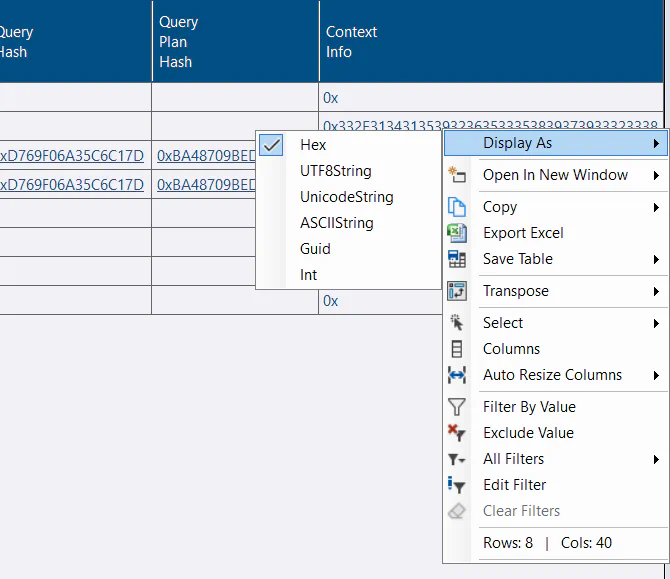This screenshot has height=579, width=670.
Task: Click the Filter By Value funnel icon
Action: 456,407
